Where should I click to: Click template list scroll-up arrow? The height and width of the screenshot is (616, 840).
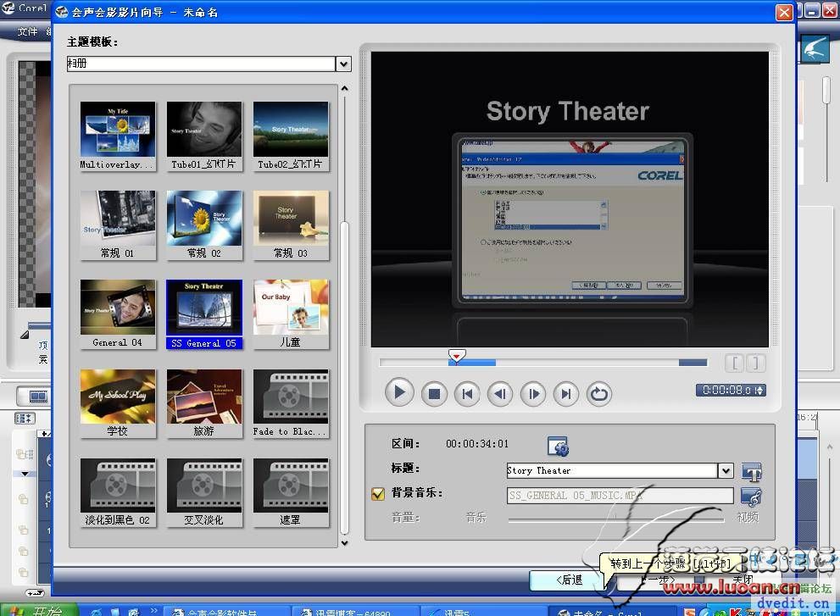[344, 89]
